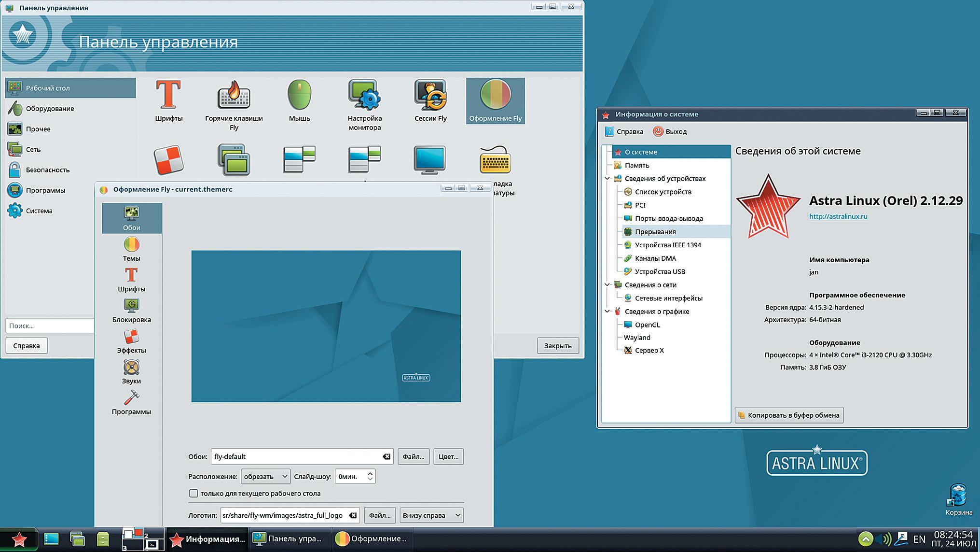Select Оформление Fly icon in Control Panel
This screenshot has width=980, height=552.
click(x=496, y=101)
